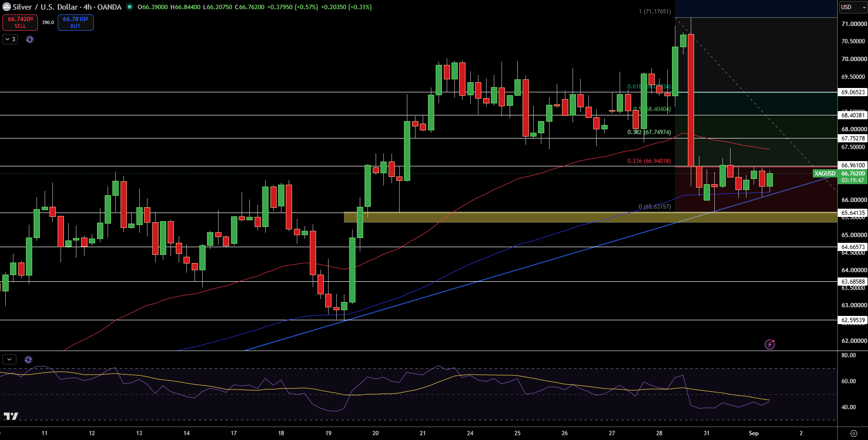Screen dimensions: 868x440
Task: Click the blue BUY 66.7810 button
Action: pos(75,23)
